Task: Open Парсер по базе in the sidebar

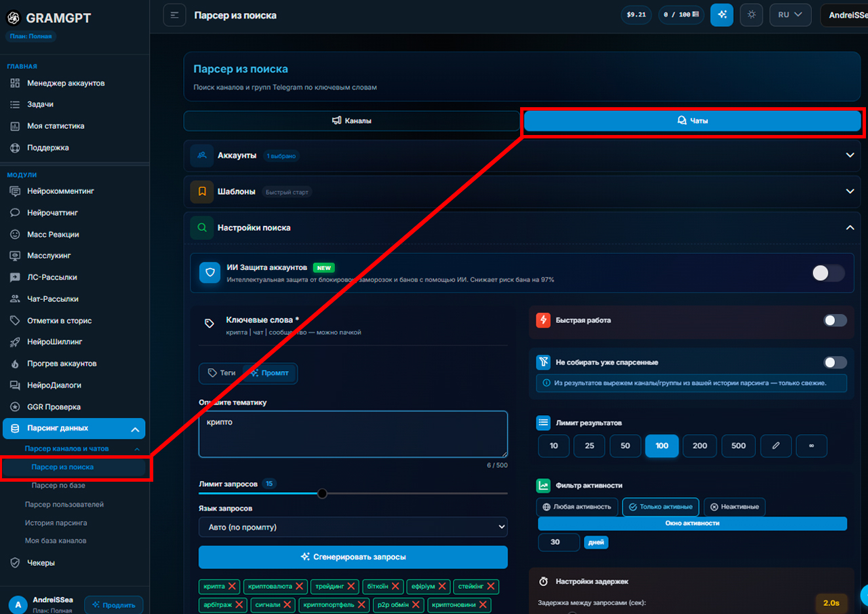Action: point(58,486)
